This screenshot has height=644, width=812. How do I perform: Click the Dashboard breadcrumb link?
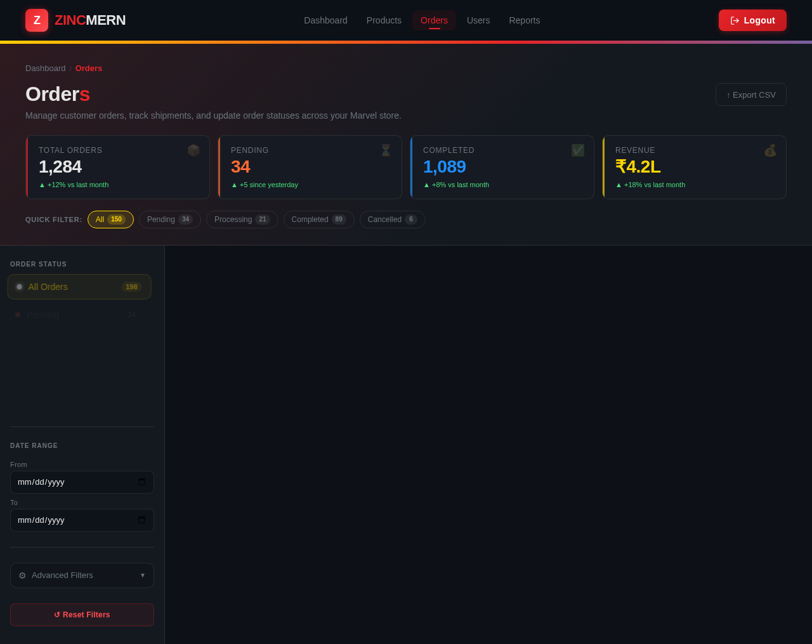46,68
